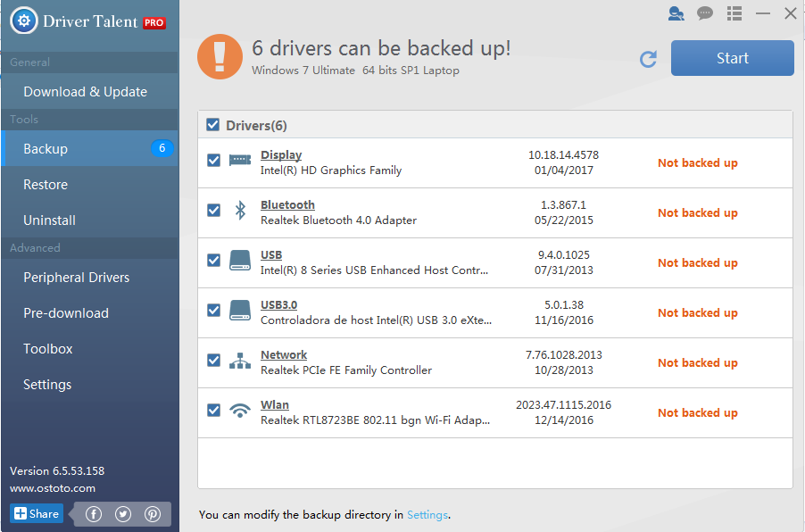Click the Bluetooth driver name link
Image resolution: width=805 pixels, height=532 pixels.
287,204
